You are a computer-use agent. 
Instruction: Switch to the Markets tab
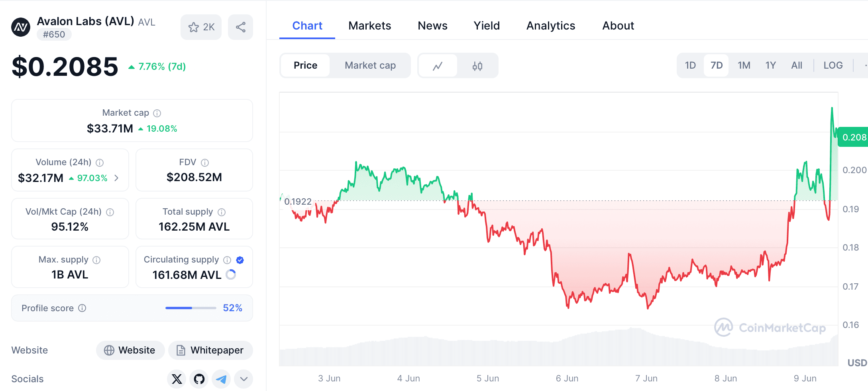tap(369, 26)
